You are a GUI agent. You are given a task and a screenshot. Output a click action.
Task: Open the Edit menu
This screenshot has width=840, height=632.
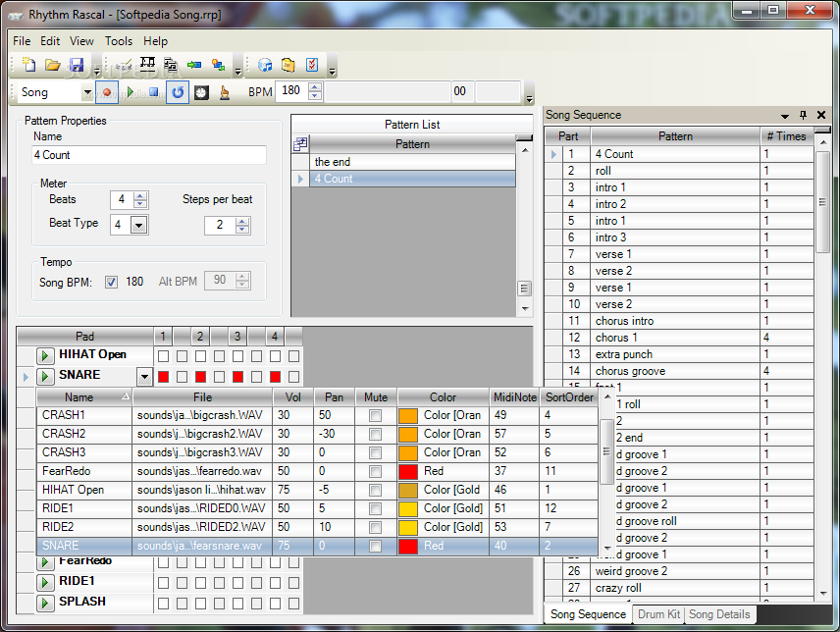50,40
